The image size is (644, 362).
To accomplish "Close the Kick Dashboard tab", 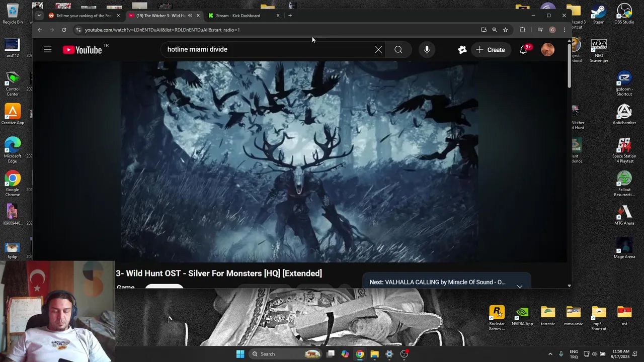I will 278,16.
